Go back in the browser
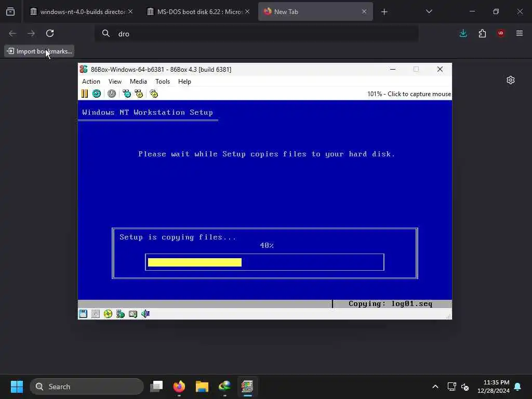Viewport: 532px width, 399px height. [12, 33]
